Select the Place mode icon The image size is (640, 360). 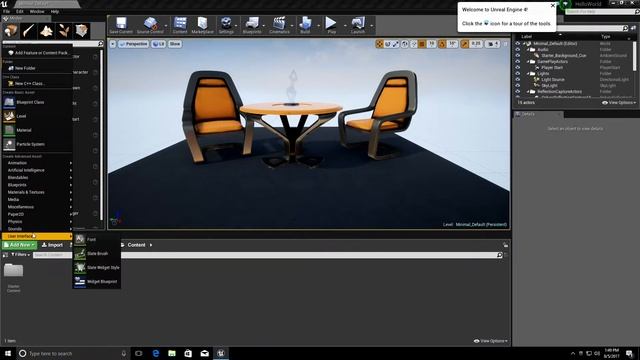[x=11, y=31]
